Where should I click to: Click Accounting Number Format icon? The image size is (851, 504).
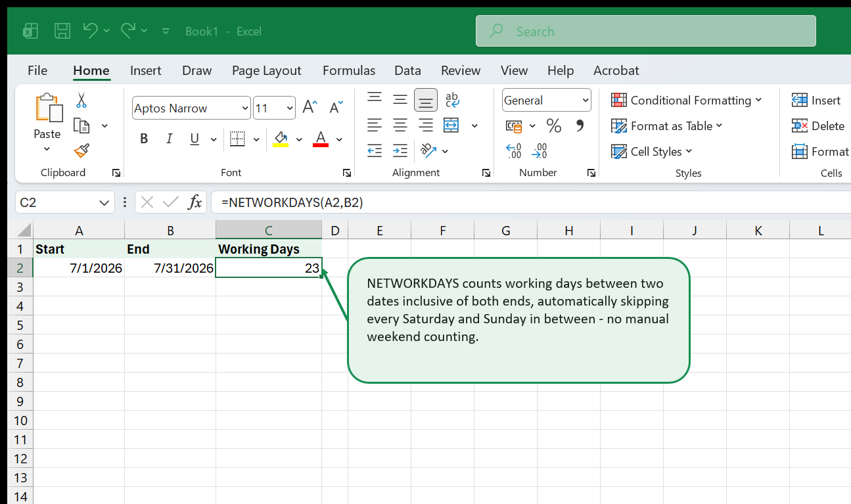pyautogui.click(x=514, y=126)
